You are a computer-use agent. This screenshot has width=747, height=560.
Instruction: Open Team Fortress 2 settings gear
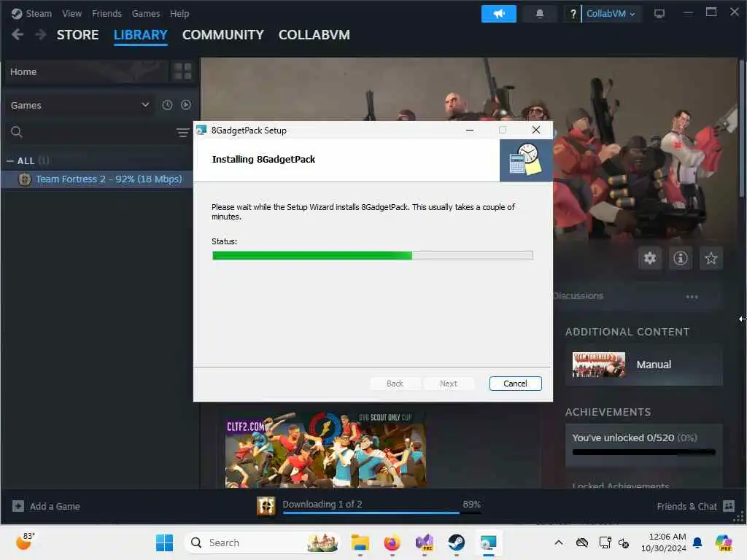[650, 258]
